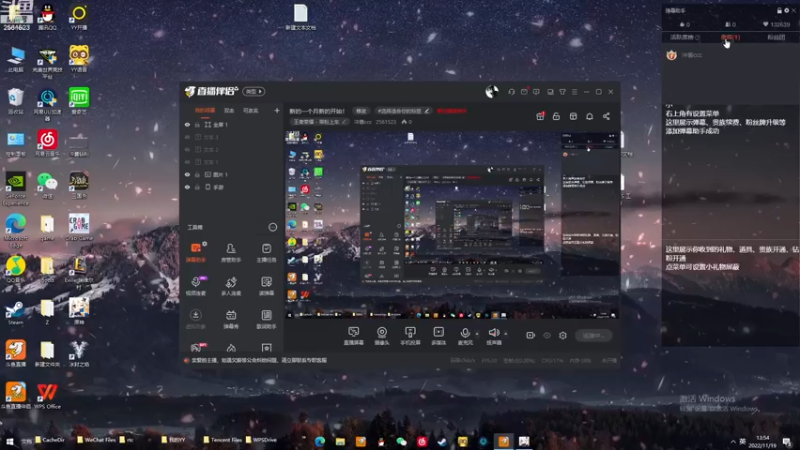Screen dimensions: 800x450
Task: Open the 主播任务 tool
Action: coord(266,252)
